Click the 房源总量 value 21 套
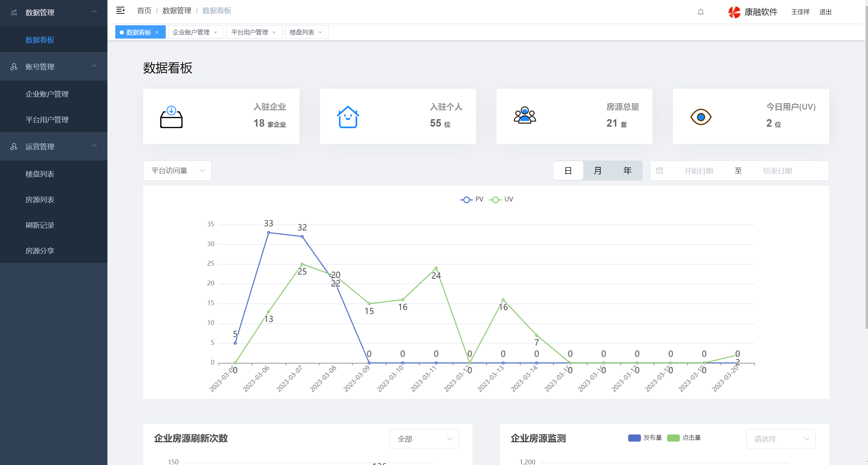Image resolution: width=868 pixels, height=465 pixels. pos(617,123)
